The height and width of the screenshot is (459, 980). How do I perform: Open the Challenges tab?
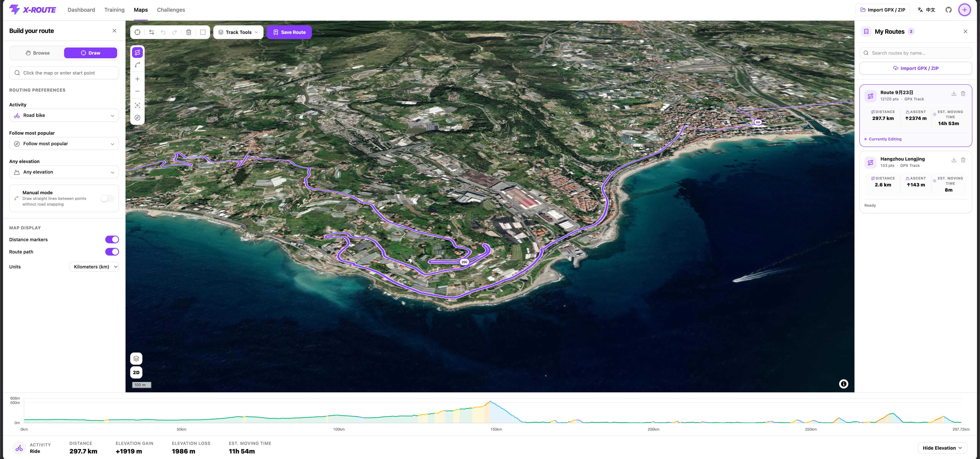point(171,10)
